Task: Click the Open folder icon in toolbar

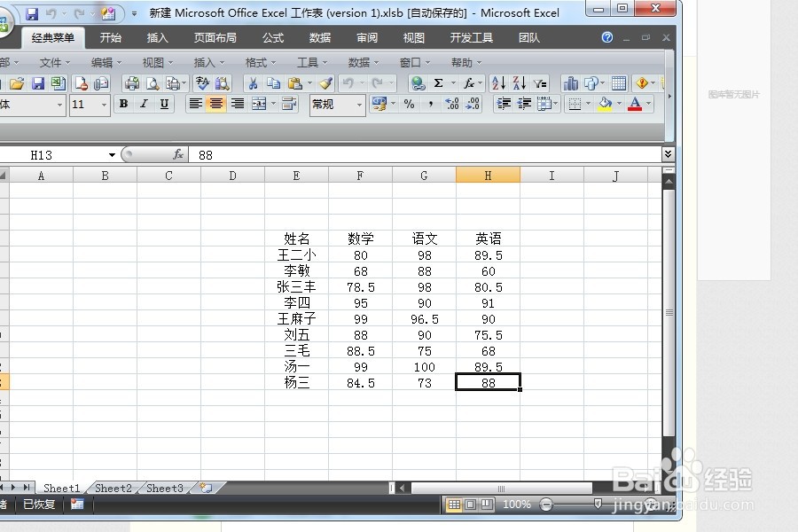Action: pyautogui.click(x=17, y=83)
